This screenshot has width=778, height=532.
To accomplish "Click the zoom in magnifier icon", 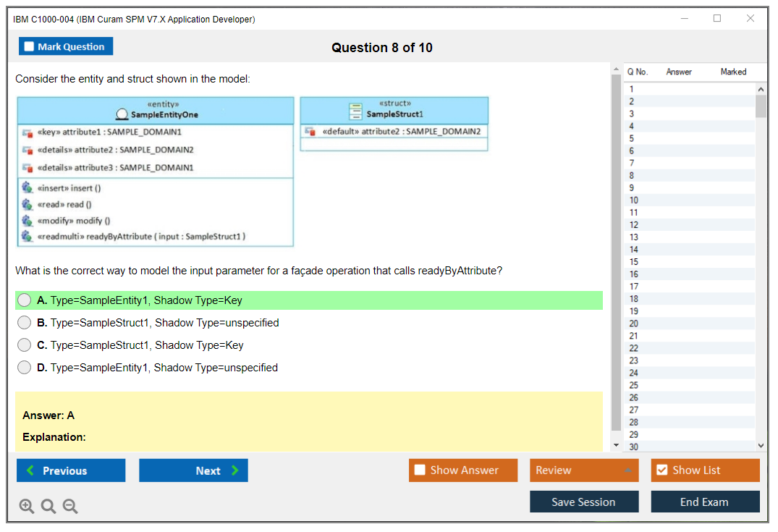I will click(x=27, y=507).
